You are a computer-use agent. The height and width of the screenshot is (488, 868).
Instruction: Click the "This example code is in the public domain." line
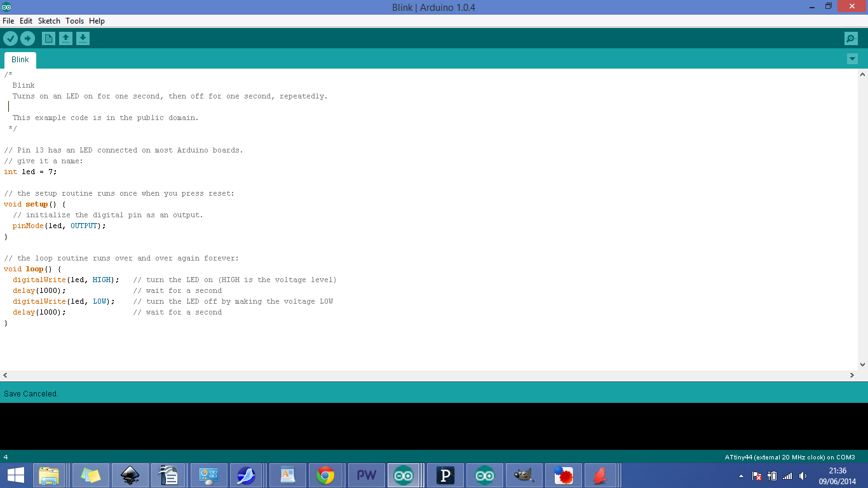click(x=105, y=118)
